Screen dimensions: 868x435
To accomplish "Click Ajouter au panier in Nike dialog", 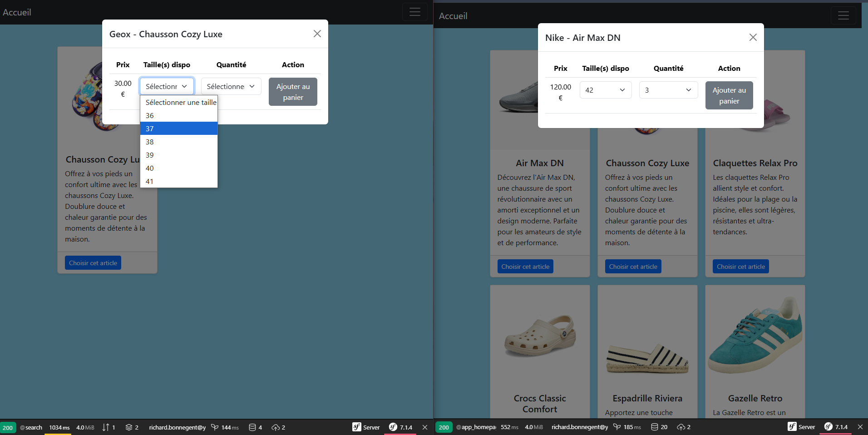I will [x=729, y=95].
